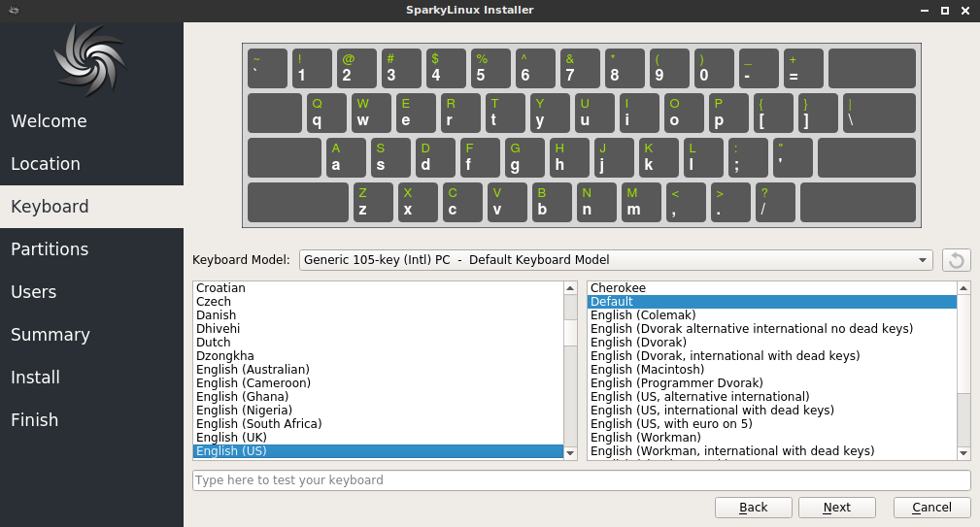The height and width of the screenshot is (527, 980).
Task: Click up arrow of variant list scrollbar
Action: point(963,288)
